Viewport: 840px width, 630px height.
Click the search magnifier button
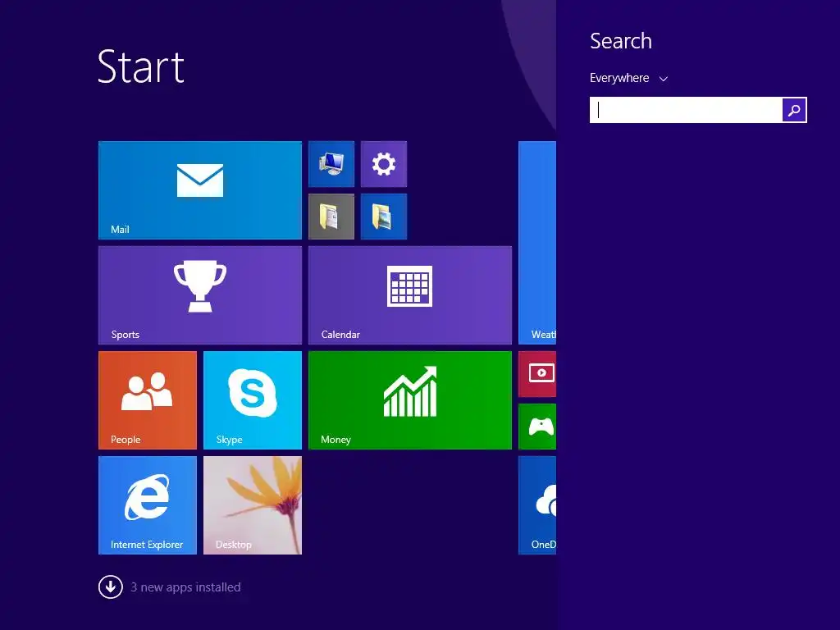[794, 110]
